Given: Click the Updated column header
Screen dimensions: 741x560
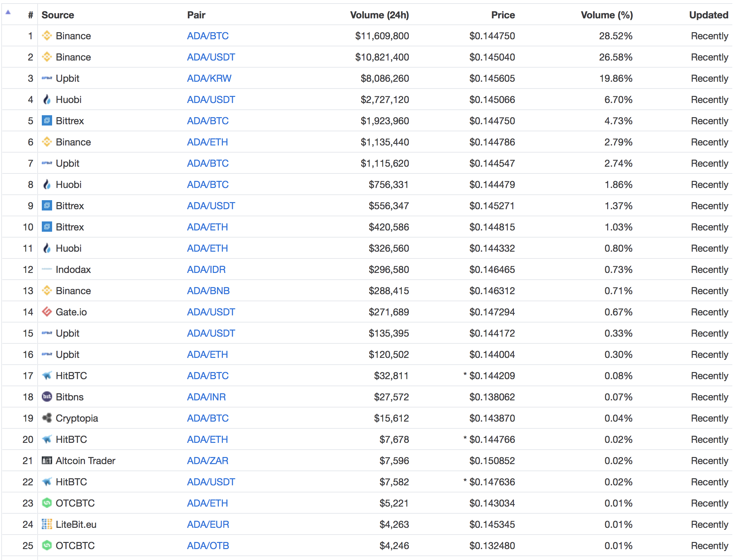Looking at the screenshot, I should pos(709,15).
